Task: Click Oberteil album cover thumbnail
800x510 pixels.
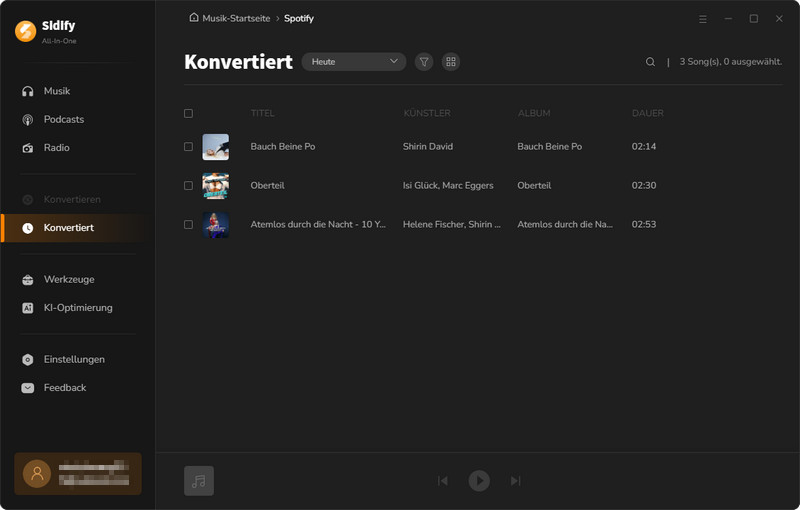Action: pyautogui.click(x=215, y=186)
